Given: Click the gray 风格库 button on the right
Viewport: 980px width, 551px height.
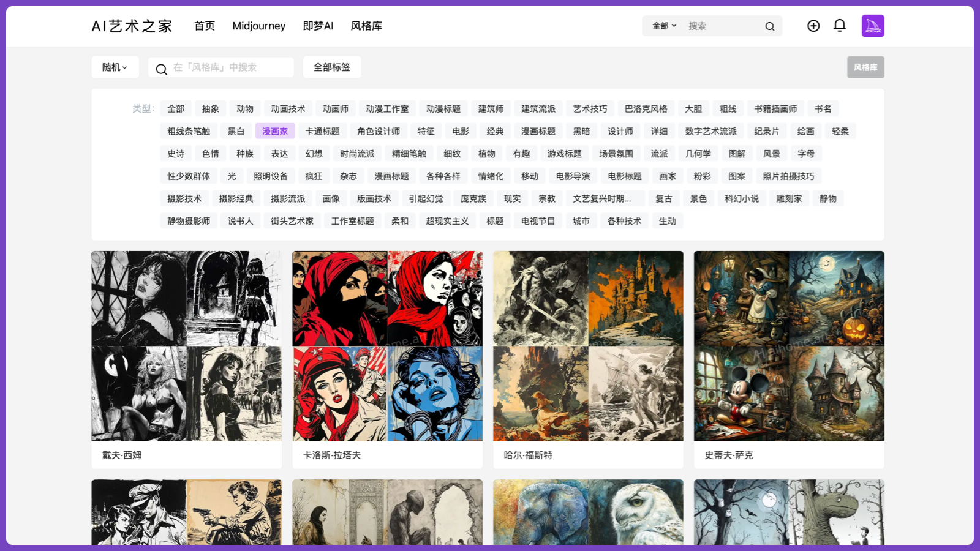Looking at the screenshot, I should click(865, 67).
